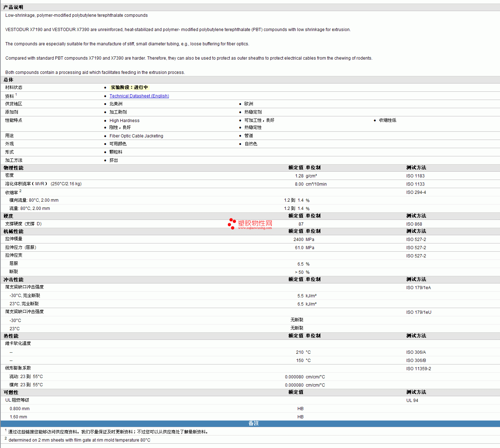500x448 pixels.
Task: Click the 热性能 section header
Action: [x=11, y=336]
